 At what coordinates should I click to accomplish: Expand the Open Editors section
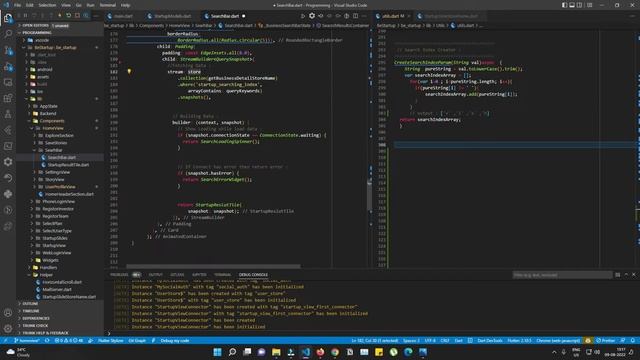tap(60, 25)
